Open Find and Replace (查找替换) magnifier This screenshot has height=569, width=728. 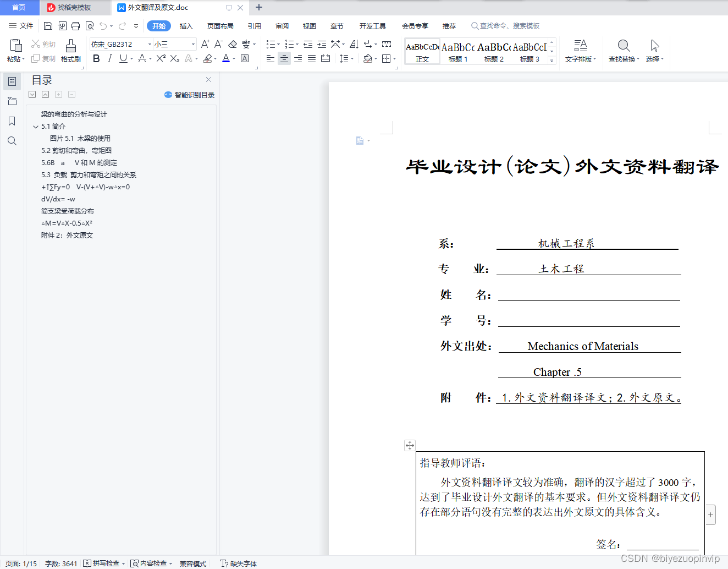coord(624,46)
